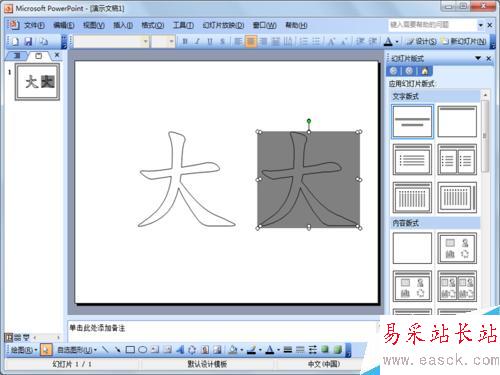Open the font name dropdown
The height and width of the screenshot is (375, 500).
[x=146, y=42]
